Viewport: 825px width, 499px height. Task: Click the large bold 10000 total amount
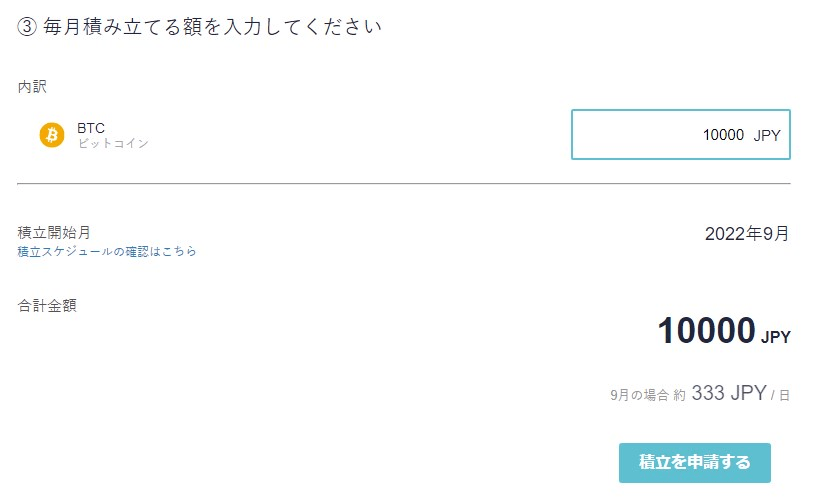[x=707, y=331]
